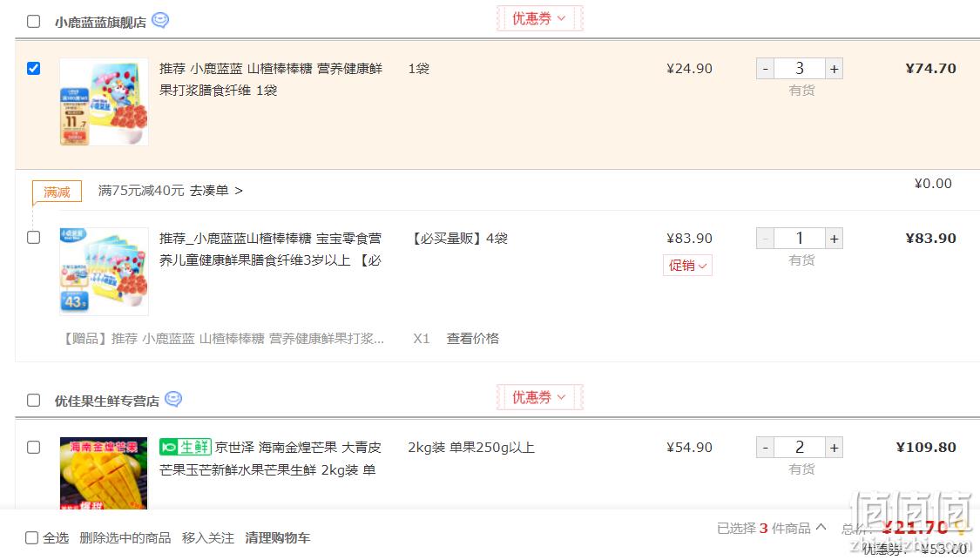This screenshot has height=560, width=980.
Task: Click 去凑单 link for 满75元减40元
Action: (x=216, y=191)
